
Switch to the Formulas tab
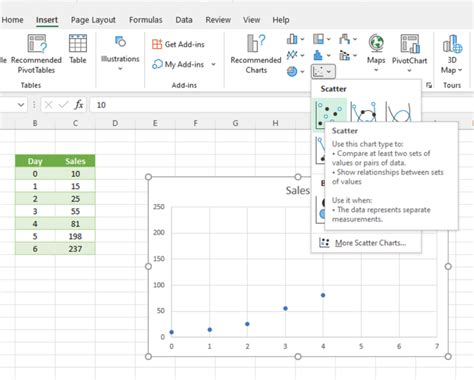[146, 20]
